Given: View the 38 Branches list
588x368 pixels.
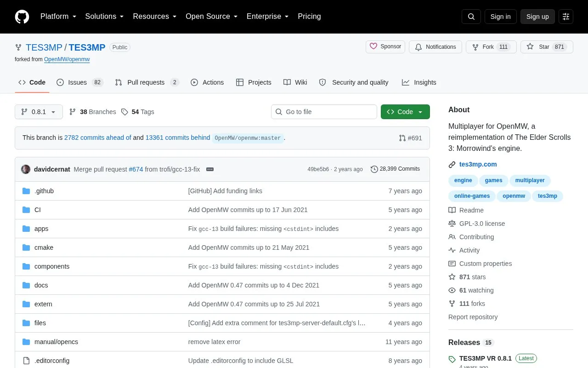Looking at the screenshot, I should [x=92, y=112].
